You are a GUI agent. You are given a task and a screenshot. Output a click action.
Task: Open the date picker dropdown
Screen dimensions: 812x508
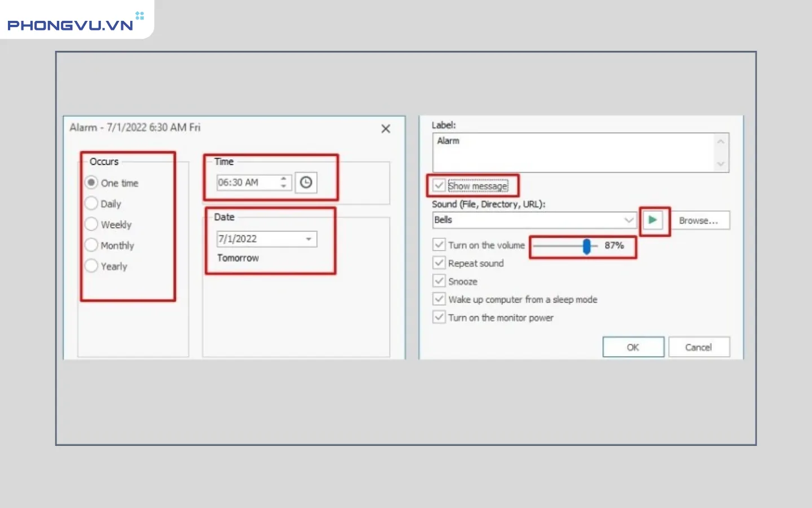coord(308,239)
